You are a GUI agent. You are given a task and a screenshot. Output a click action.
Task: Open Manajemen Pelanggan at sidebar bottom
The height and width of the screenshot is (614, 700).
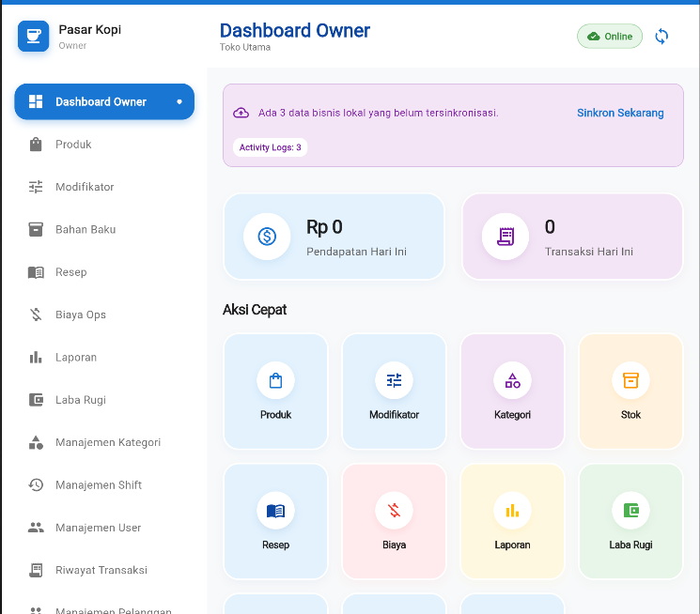point(104,609)
